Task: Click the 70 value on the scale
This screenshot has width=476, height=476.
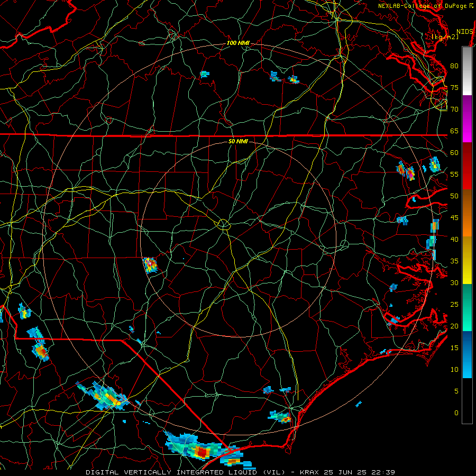Action: [454, 109]
